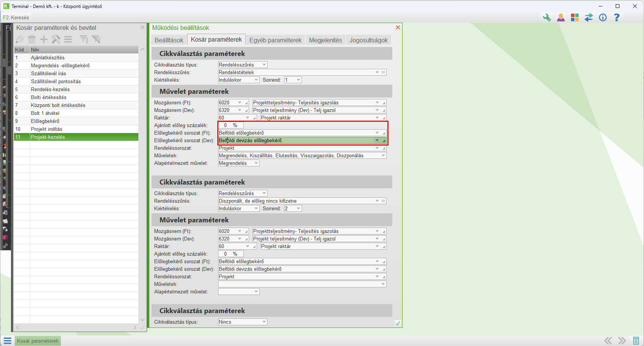Open the blue hamburger menu at bottom left

[8, 341]
